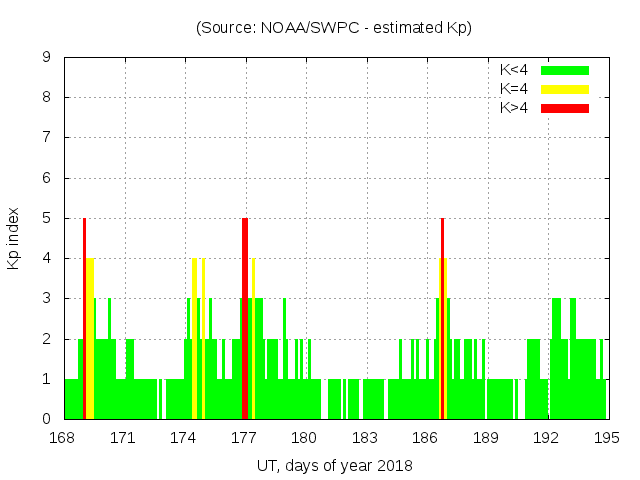
Task: Click the x-axis tick label 192
Action: pos(546,438)
